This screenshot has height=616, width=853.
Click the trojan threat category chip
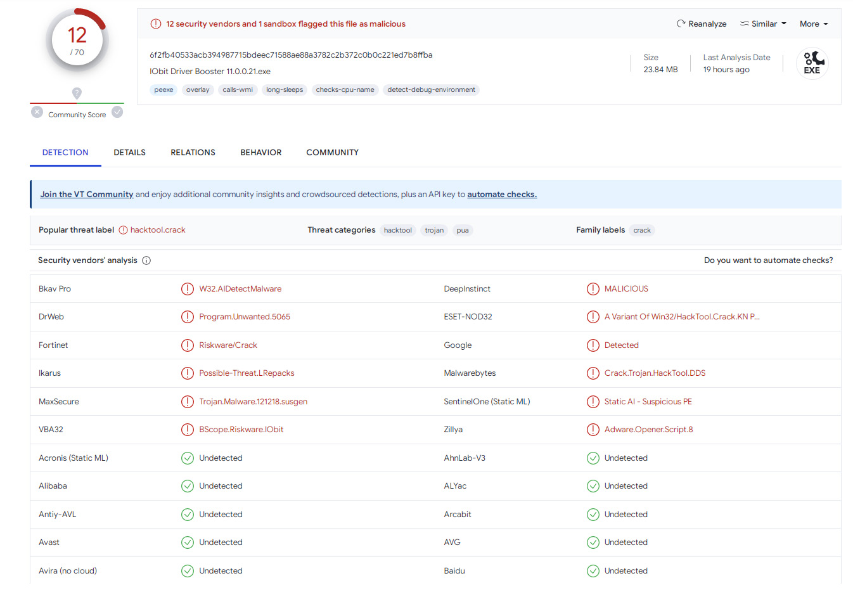[434, 231]
